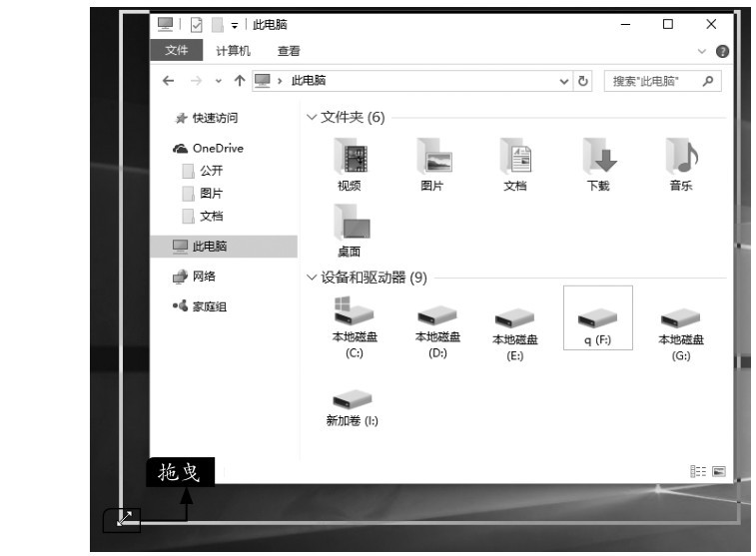Click the new folder icon in title bar

pyautogui.click(x=218, y=25)
